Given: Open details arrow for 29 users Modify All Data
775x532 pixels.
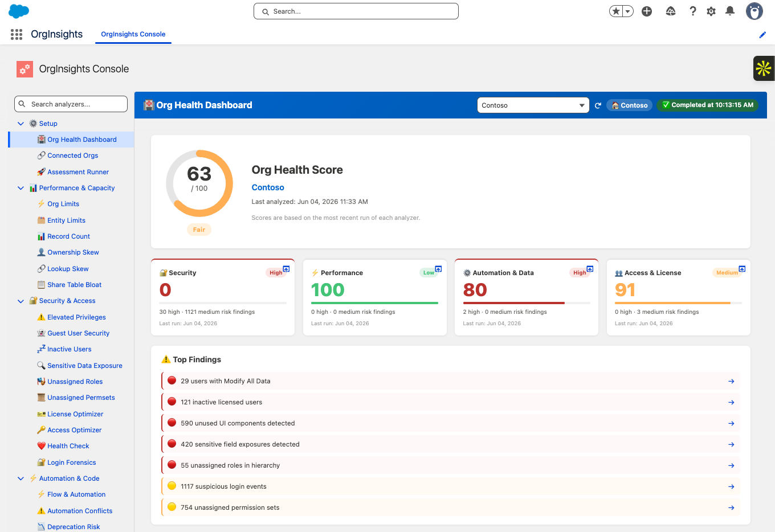Looking at the screenshot, I should click(x=731, y=381).
